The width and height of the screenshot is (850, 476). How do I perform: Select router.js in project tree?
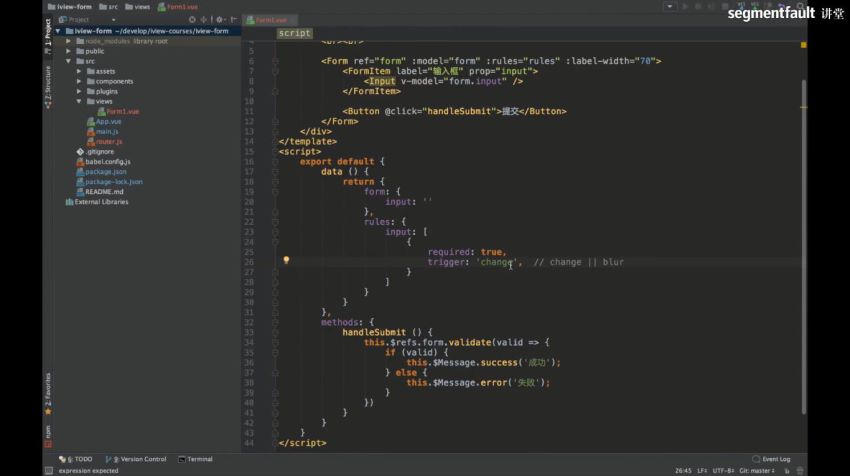[x=105, y=141]
